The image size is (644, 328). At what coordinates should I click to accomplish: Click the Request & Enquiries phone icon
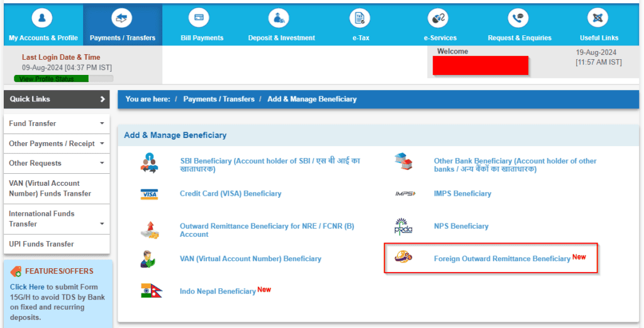518,18
